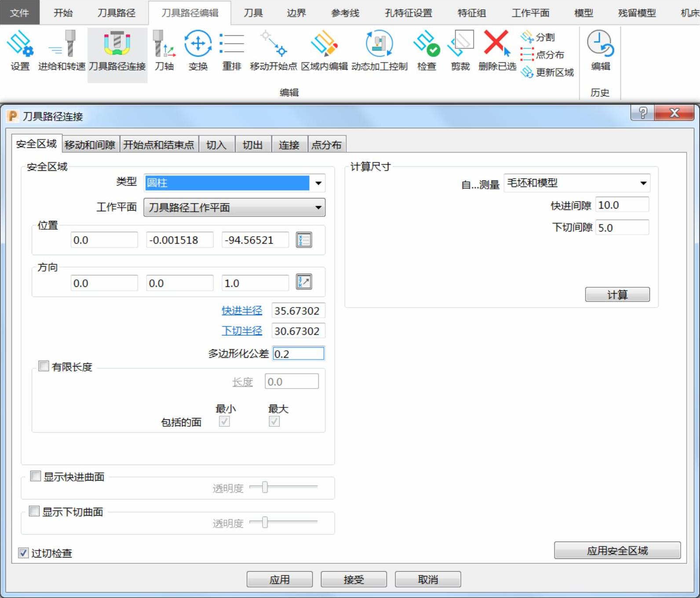This screenshot has height=598, width=700.
Task: Click the 多边形化公差 input field
Action: pyautogui.click(x=299, y=353)
